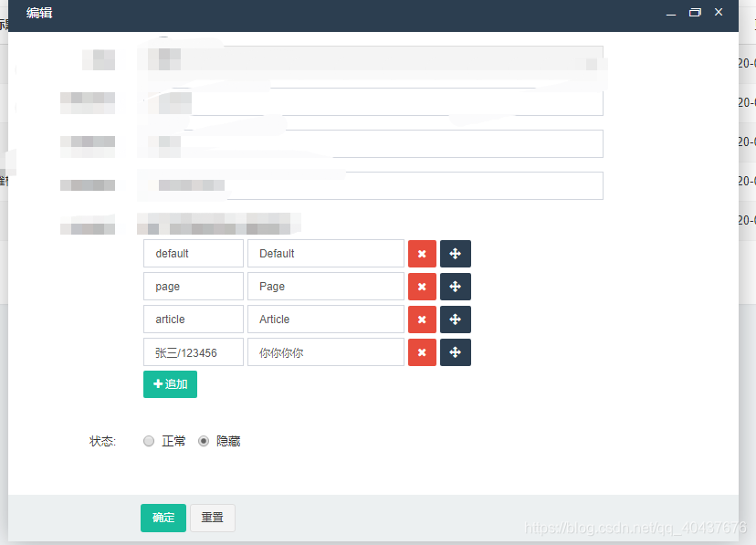This screenshot has width=756, height=545.
Task: Click move handle for 'page' row
Action: tap(455, 287)
